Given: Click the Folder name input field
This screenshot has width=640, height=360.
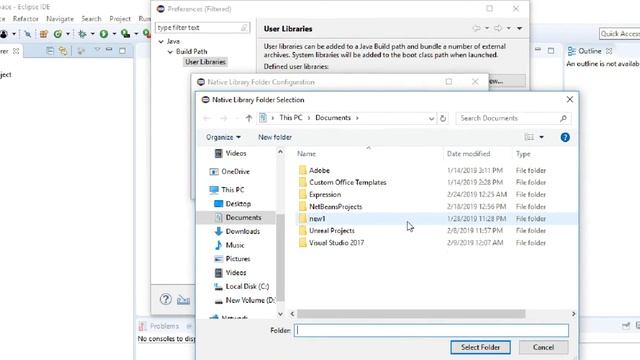Looking at the screenshot, I should [x=431, y=330].
